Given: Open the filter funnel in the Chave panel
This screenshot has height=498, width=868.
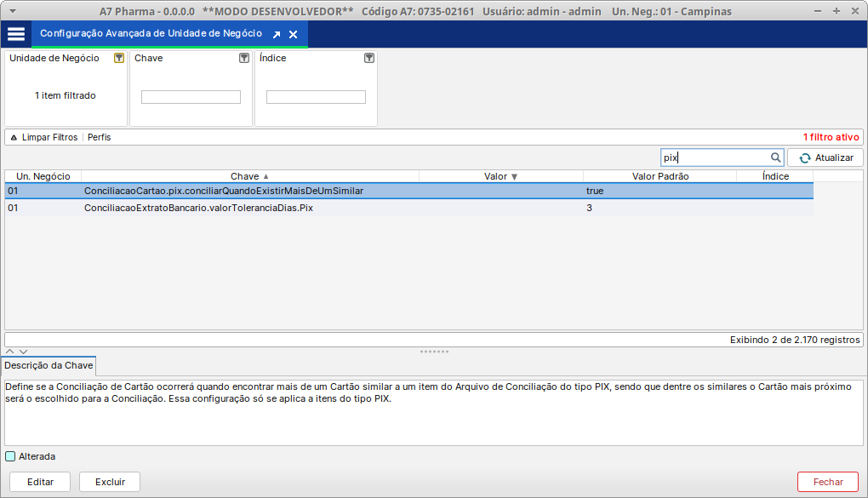Looking at the screenshot, I should point(244,58).
